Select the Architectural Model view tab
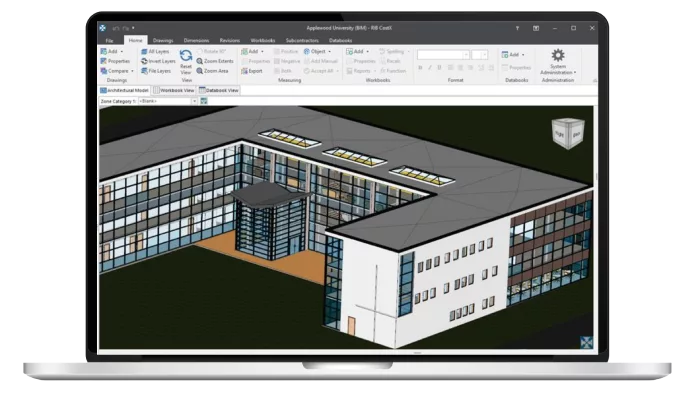 point(125,90)
